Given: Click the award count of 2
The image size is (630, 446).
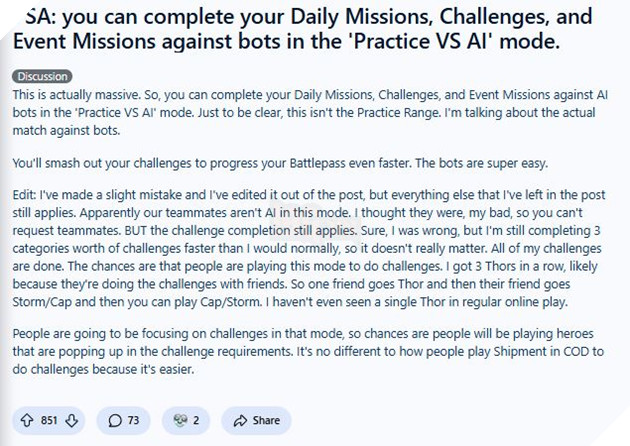Looking at the screenshot, I should point(196,421).
